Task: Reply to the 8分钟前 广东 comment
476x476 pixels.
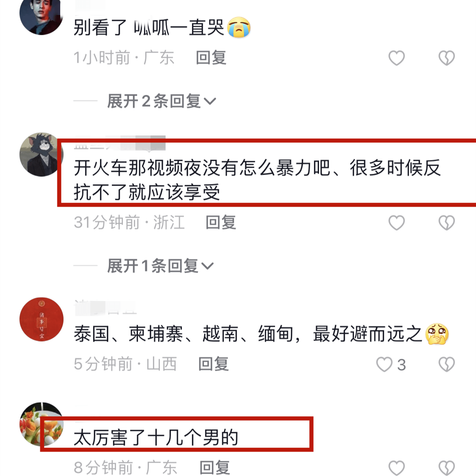Action: pos(215,467)
